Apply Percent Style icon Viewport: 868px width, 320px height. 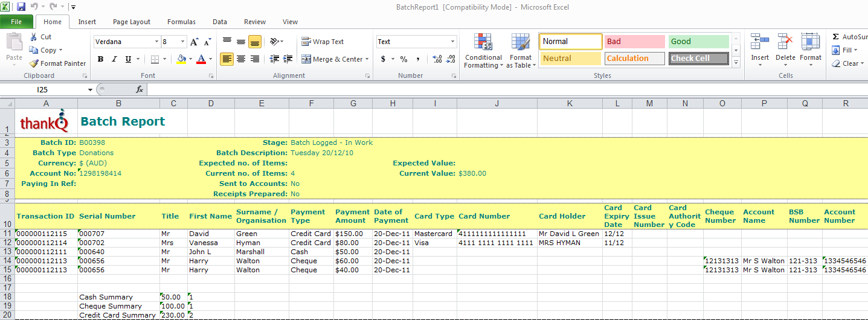tap(403, 59)
